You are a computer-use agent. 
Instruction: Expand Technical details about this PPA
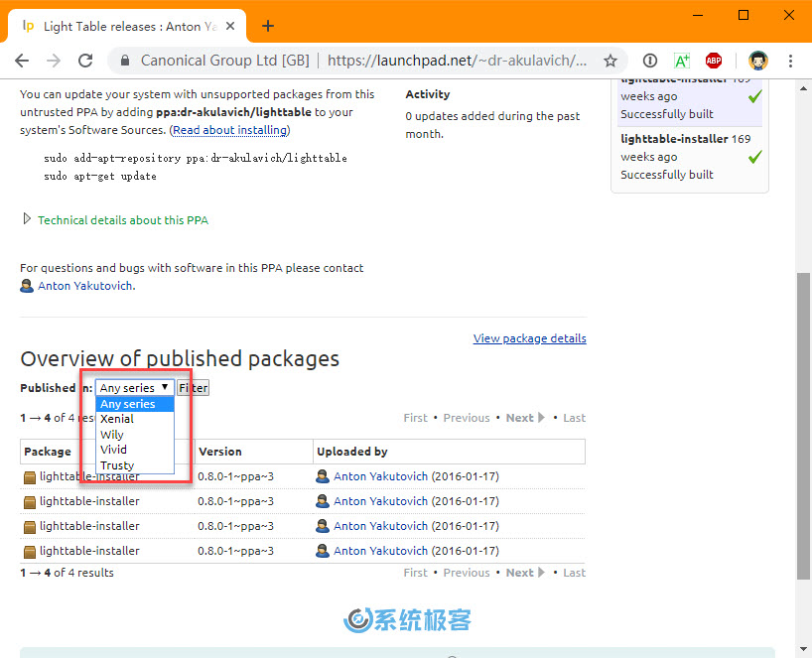coord(123,220)
